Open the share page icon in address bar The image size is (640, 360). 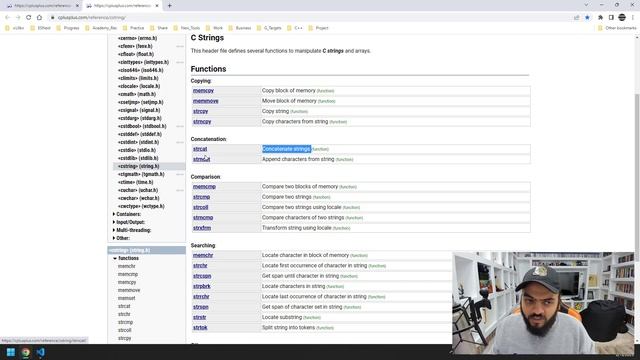(576, 18)
